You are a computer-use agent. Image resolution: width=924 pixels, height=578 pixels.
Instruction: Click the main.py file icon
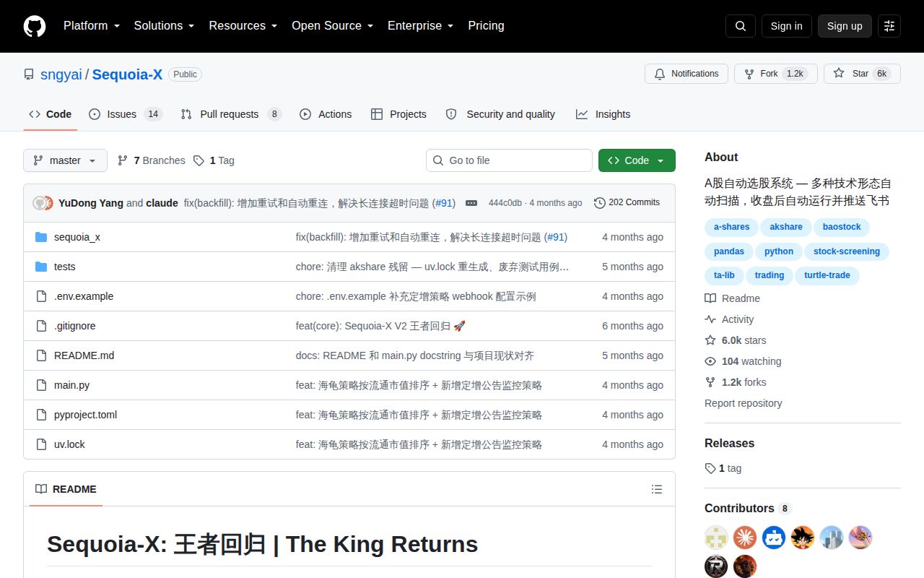point(41,385)
